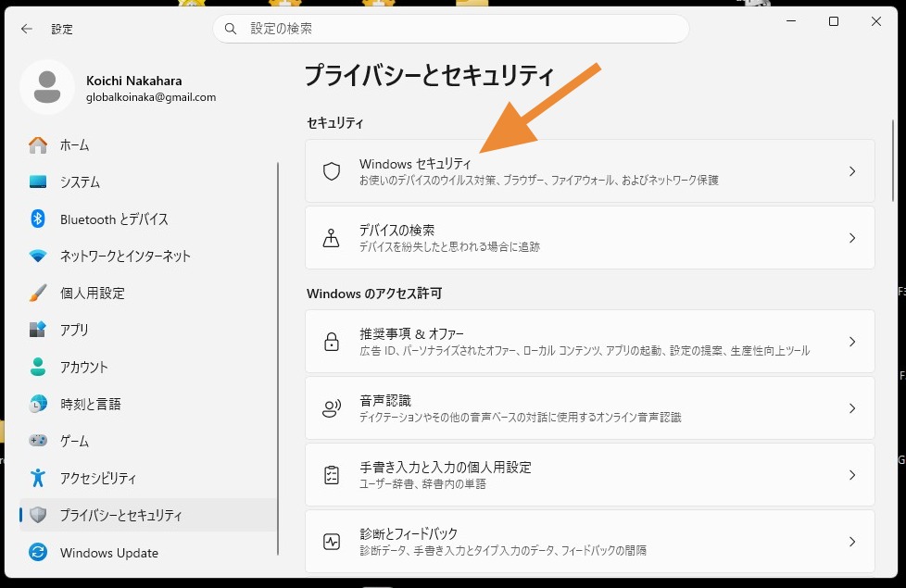Click the 音声認識 speaking head icon
This screenshot has height=588, width=906.
tap(332, 408)
